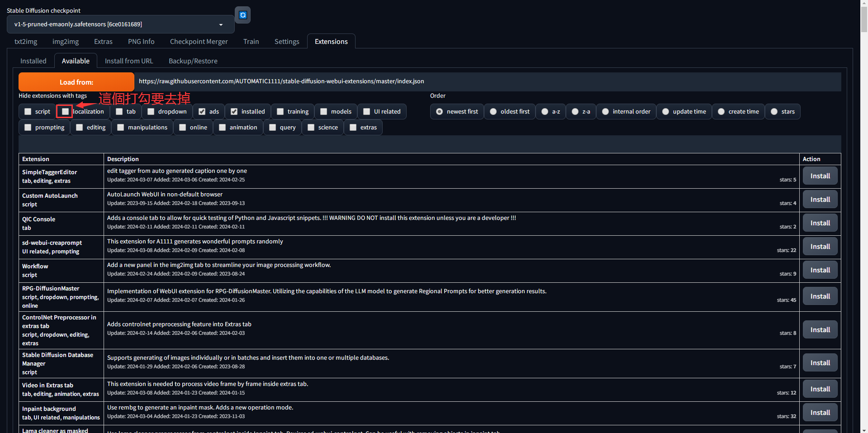
Task: Open the Inpaint background extension link
Action: [49, 409]
